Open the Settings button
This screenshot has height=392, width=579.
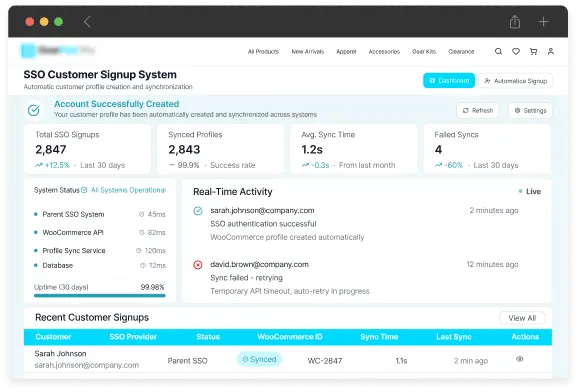[x=530, y=110]
